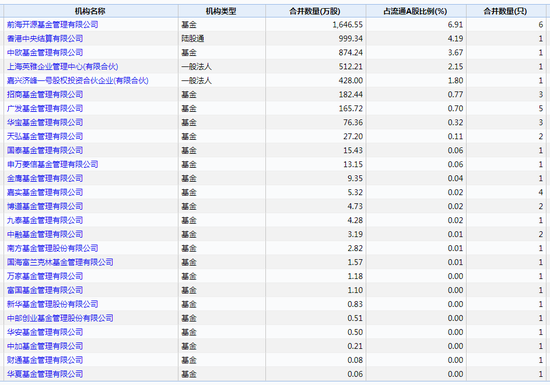Sort by 占流通A股比例(%) column header

point(416,11)
